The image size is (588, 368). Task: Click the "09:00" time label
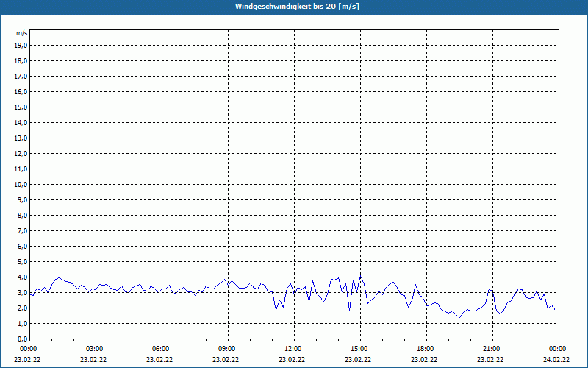[228, 349]
